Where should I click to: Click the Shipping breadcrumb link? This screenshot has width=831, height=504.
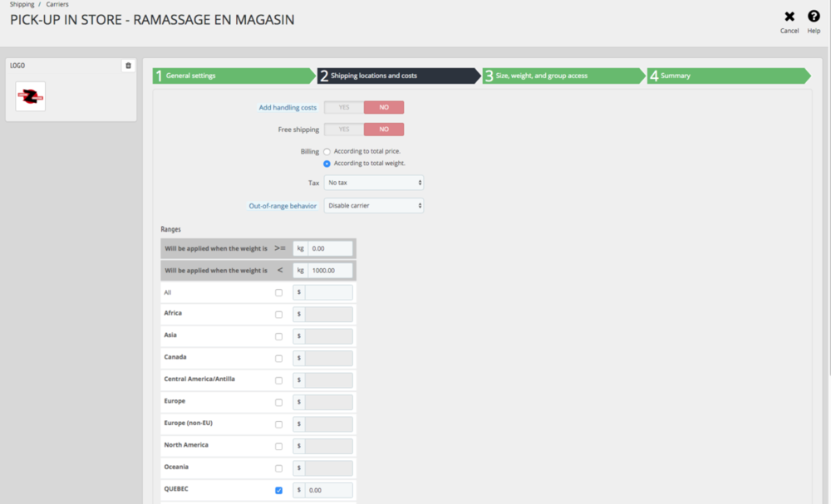click(x=22, y=5)
